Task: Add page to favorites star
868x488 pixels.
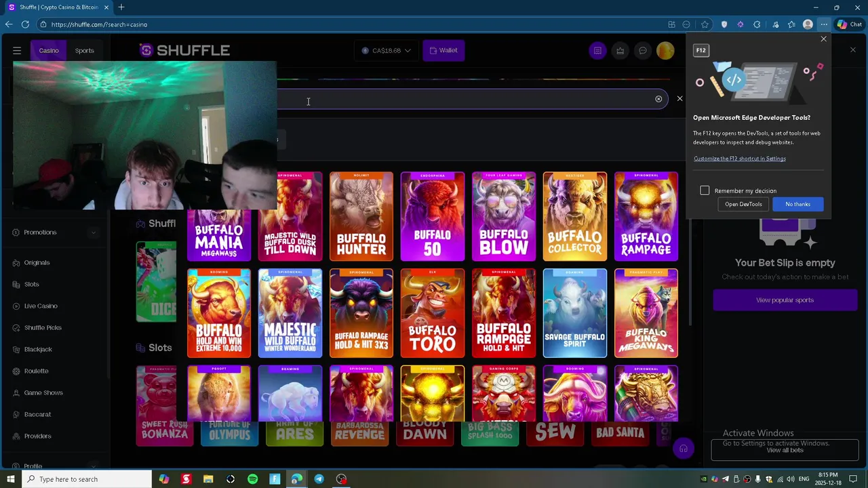Action: point(705,24)
